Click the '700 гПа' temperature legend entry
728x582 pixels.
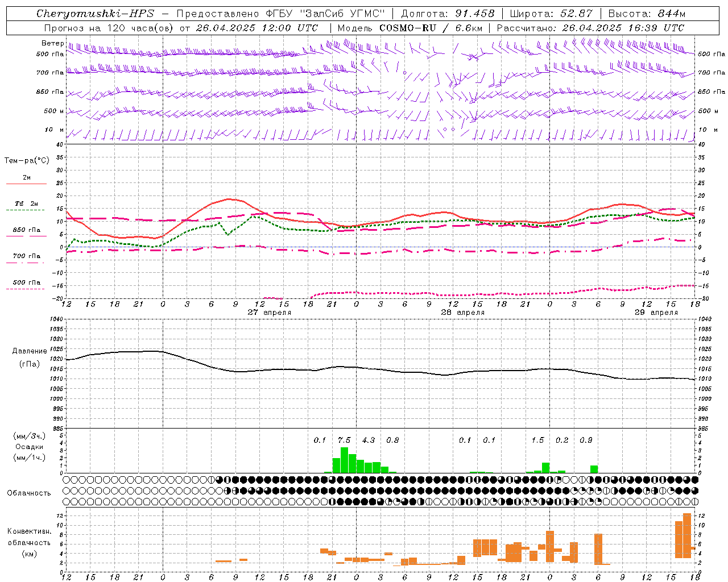(26, 256)
